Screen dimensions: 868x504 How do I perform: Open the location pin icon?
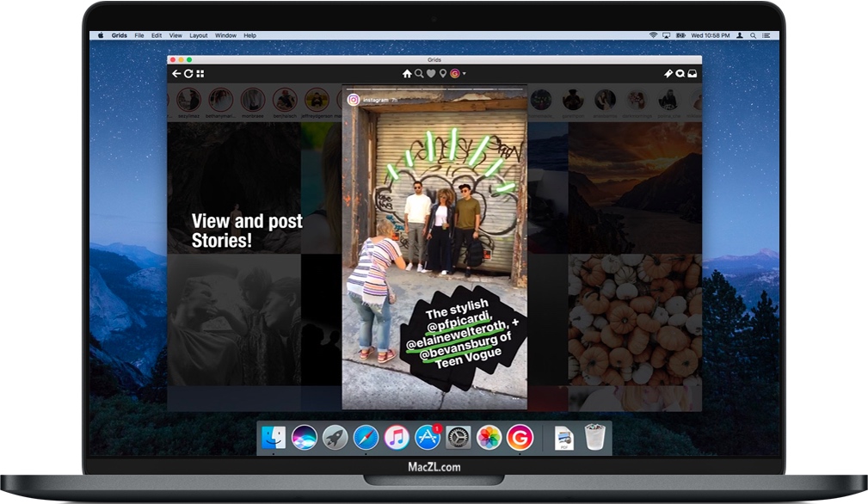443,74
